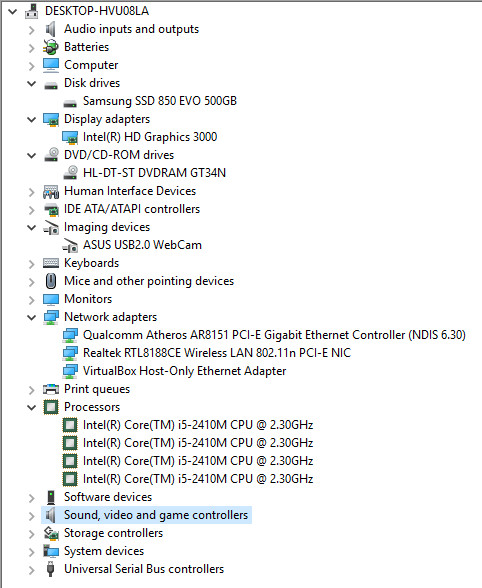Click the Batteries category icon
482x588 pixels.
click(x=51, y=47)
